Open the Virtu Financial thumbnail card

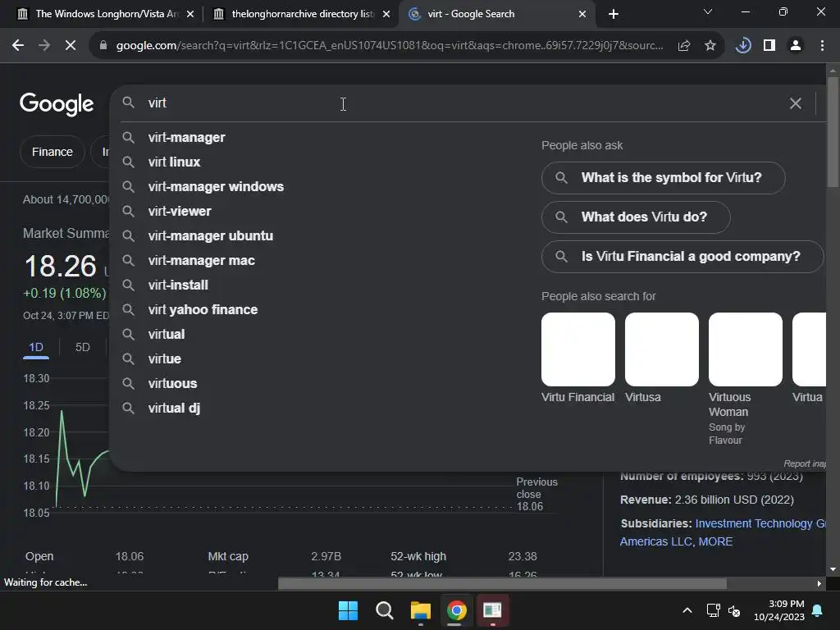[x=578, y=358]
